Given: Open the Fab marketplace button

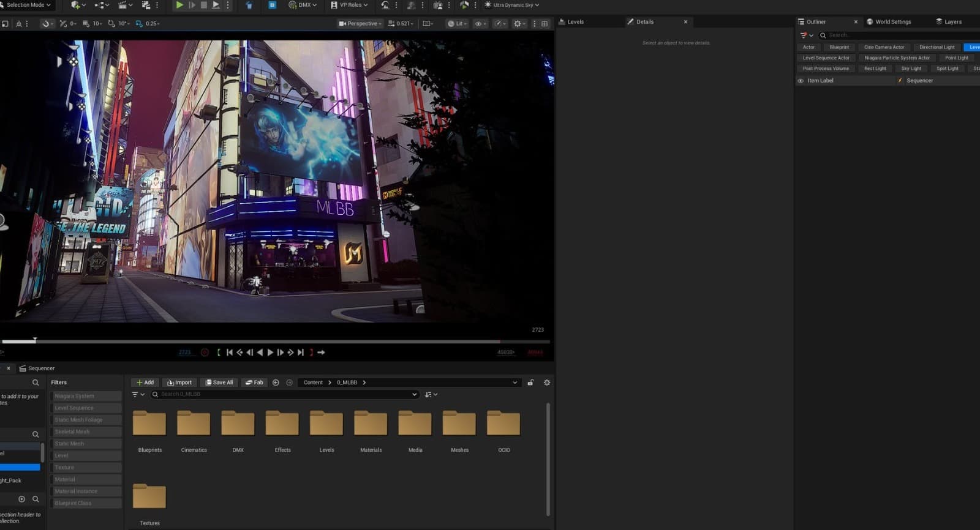Looking at the screenshot, I should click(x=254, y=383).
